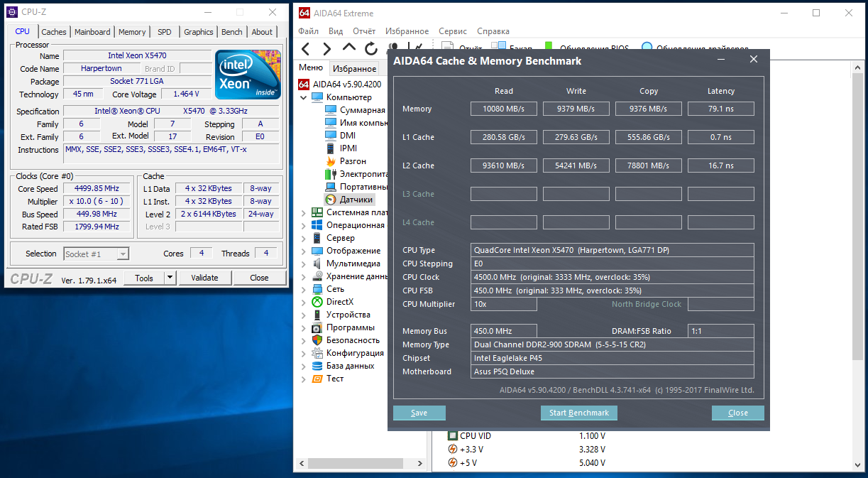
Task: Click the Memory Latency 79.1 ns field
Action: [721, 109]
